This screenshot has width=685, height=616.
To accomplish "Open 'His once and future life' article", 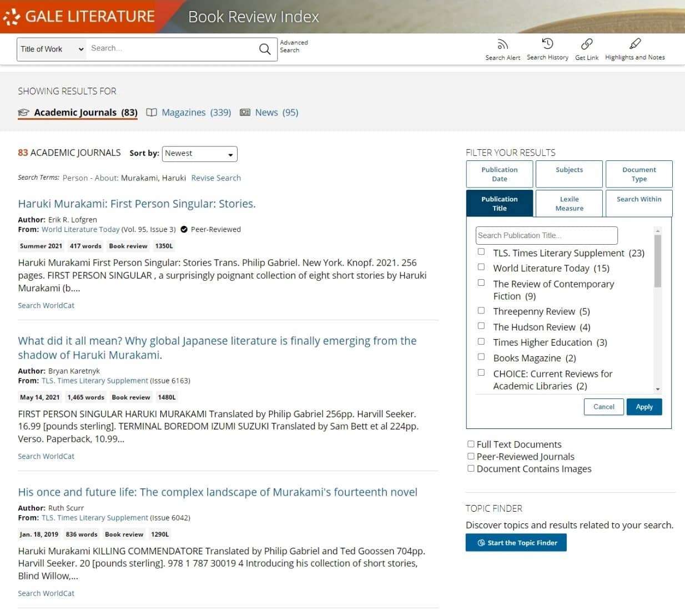I will 218,492.
